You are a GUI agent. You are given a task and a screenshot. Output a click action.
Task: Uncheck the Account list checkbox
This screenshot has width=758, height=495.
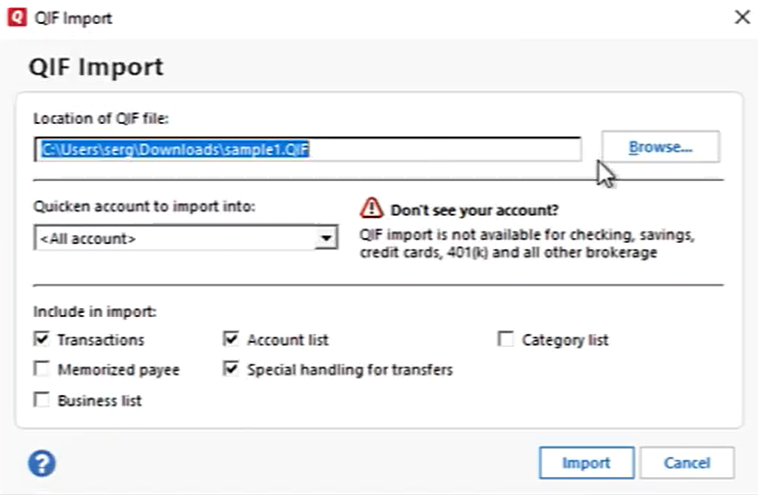point(231,339)
